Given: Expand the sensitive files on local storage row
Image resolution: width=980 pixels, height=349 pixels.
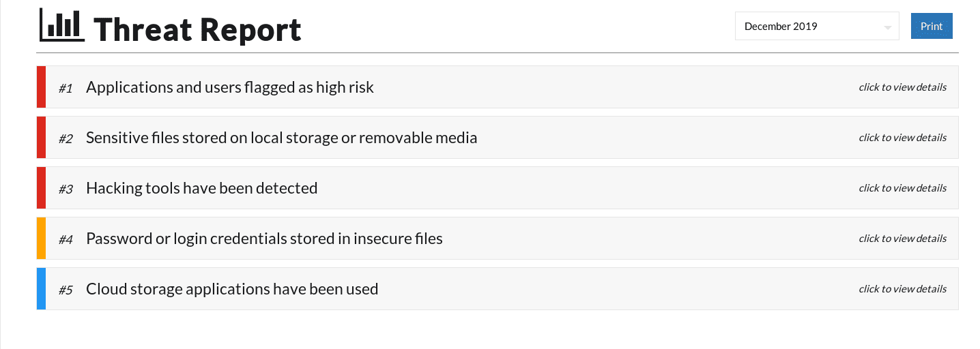Looking at the screenshot, I should [x=281, y=138].
